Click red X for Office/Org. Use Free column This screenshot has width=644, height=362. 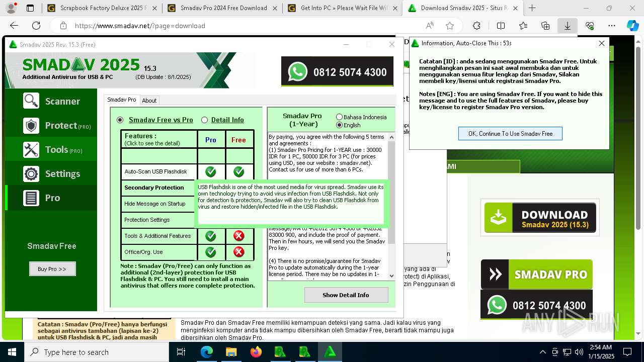(239, 252)
